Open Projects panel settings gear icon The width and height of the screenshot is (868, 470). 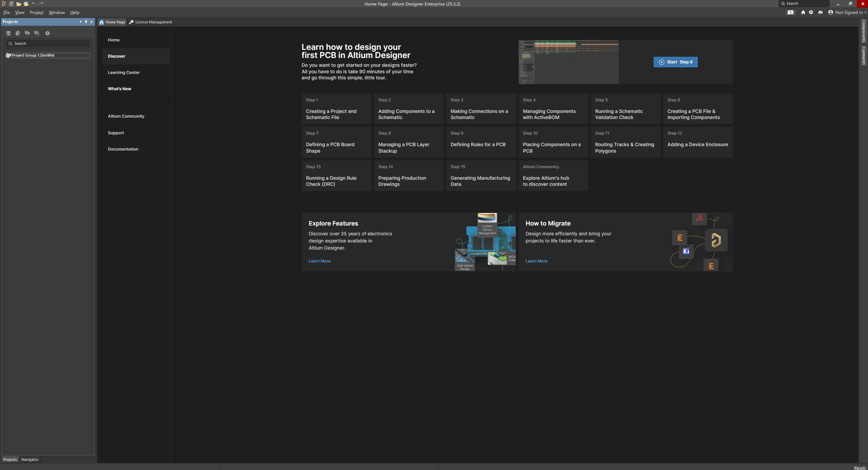pos(48,33)
